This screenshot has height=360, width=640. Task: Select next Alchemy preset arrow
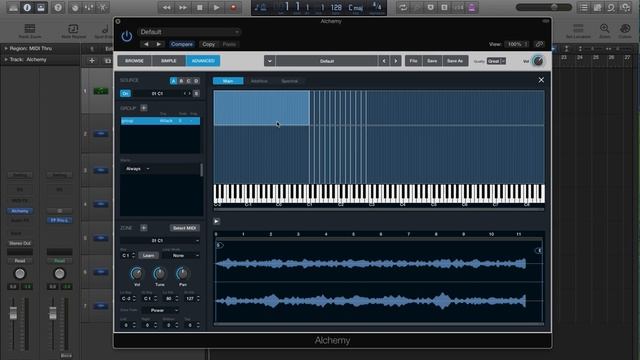pos(396,61)
